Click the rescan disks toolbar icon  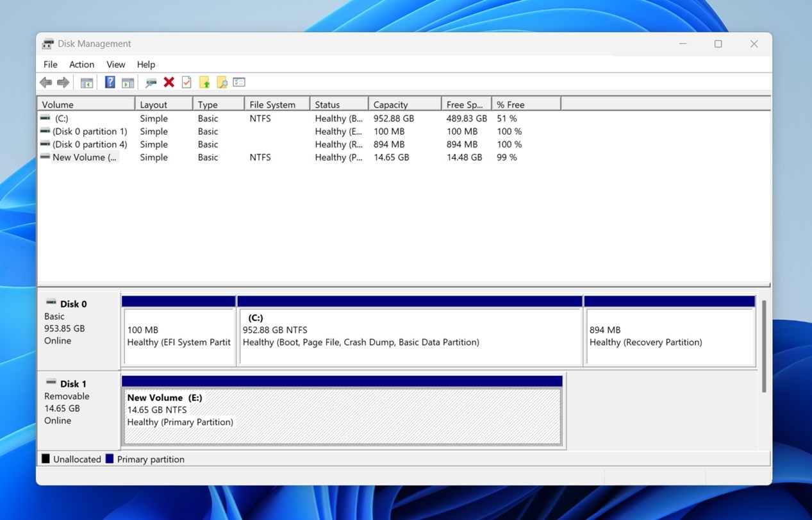[x=151, y=82]
